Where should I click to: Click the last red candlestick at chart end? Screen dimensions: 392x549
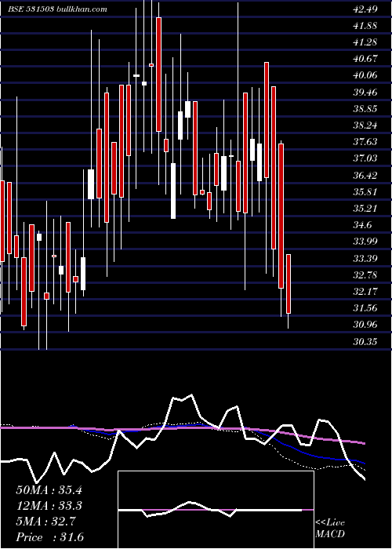(289, 284)
